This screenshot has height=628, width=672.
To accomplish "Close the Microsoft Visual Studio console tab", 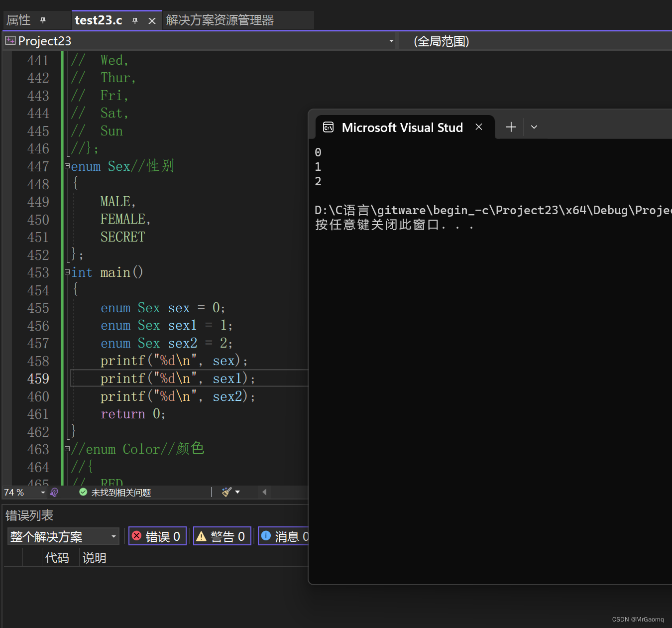I will click(479, 127).
